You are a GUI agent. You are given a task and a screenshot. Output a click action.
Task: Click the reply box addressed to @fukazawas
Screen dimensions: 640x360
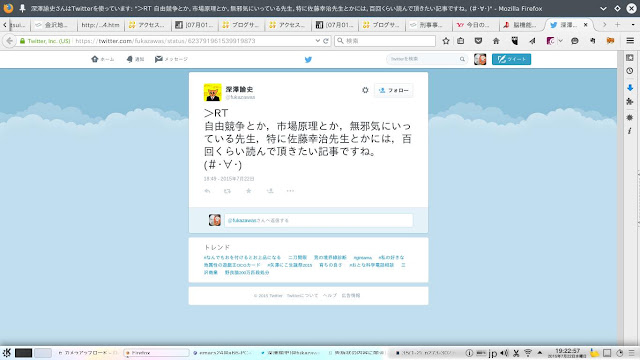318,220
